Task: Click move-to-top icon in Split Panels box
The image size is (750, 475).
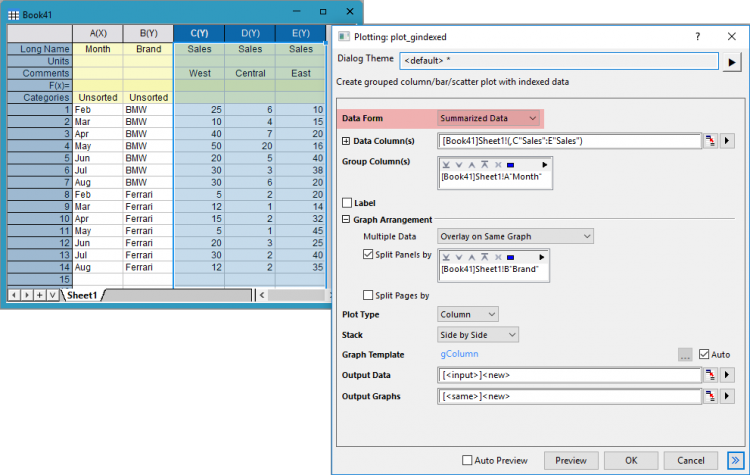Action: 485,257
